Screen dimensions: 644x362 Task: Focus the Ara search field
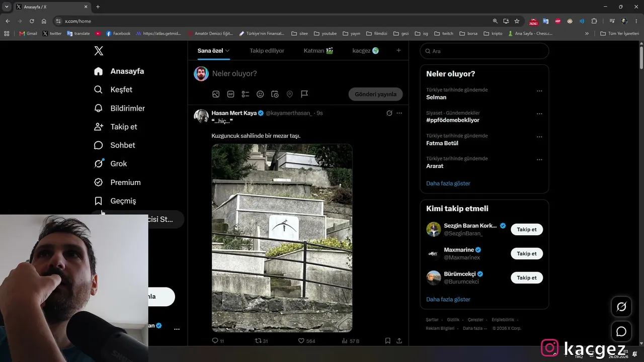click(x=485, y=51)
